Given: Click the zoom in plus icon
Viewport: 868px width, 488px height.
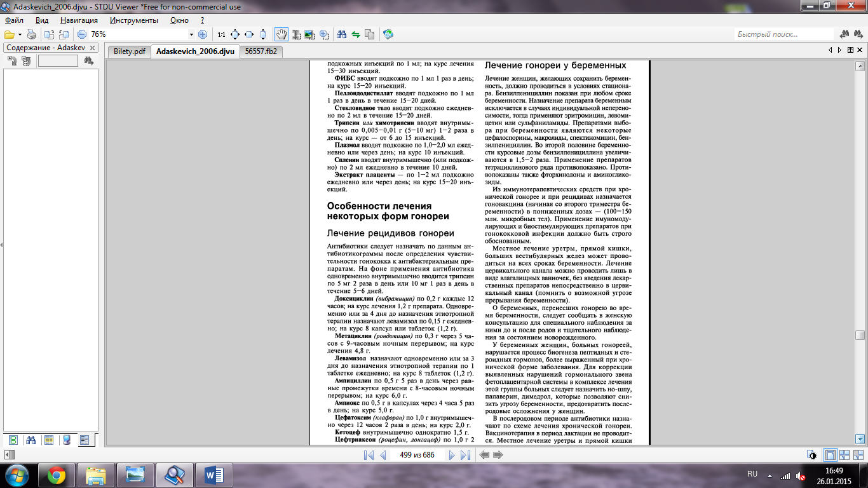Looking at the screenshot, I should point(203,34).
